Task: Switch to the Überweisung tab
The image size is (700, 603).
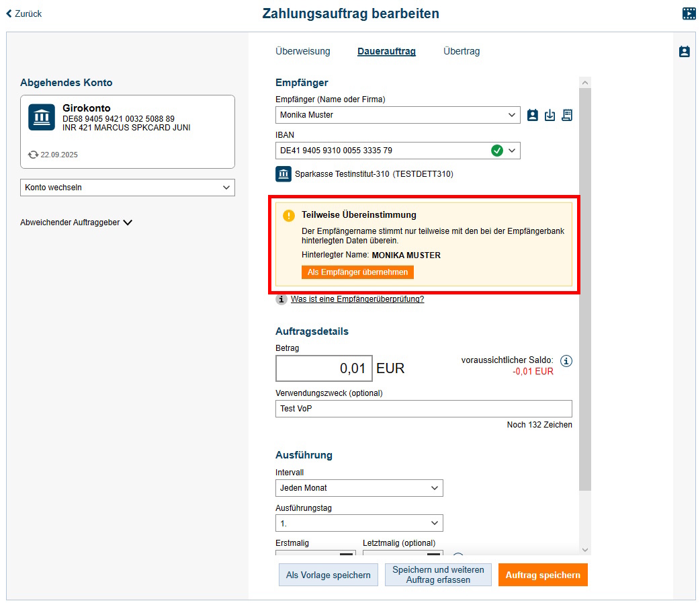Action: point(302,51)
